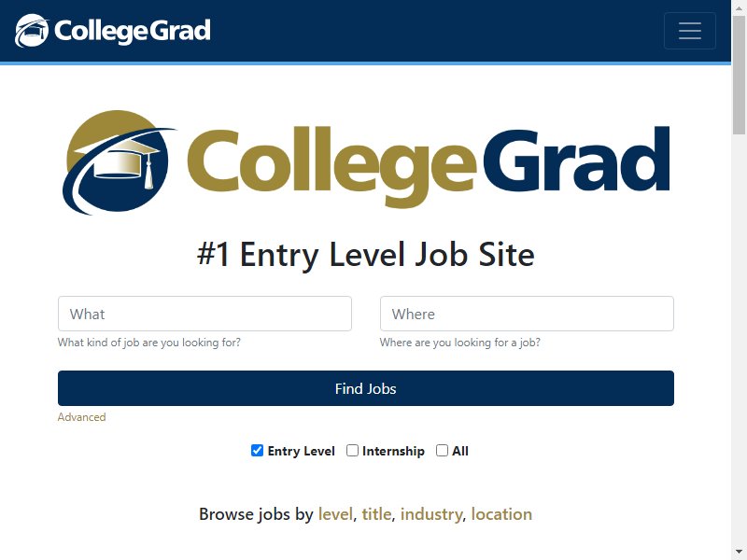Click the #1 Entry Level Job Site heading
Viewport: 747px width, 560px height.
coord(366,254)
